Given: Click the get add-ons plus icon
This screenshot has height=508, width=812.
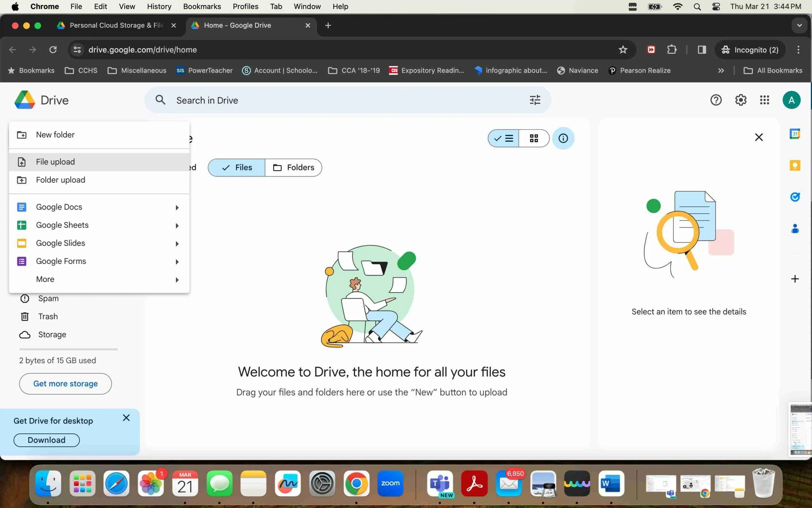Looking at the screenshot, I should click(795, 279).
